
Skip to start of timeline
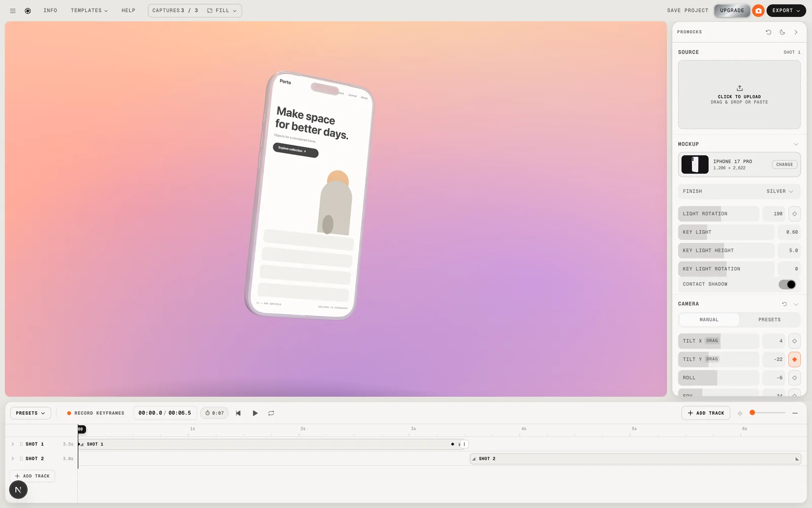tap(239, 413)
